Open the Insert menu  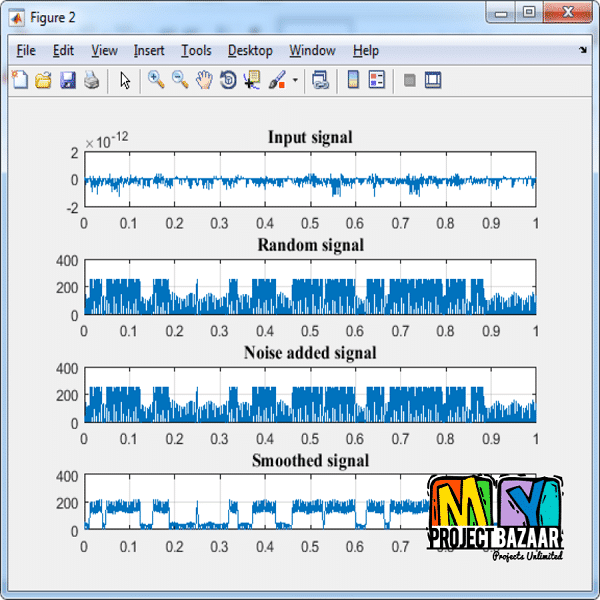(x=149, y=51)
